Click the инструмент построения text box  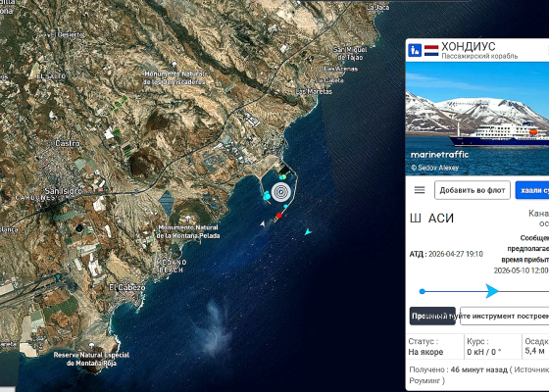pyautogui.click(x=505, y=316)
